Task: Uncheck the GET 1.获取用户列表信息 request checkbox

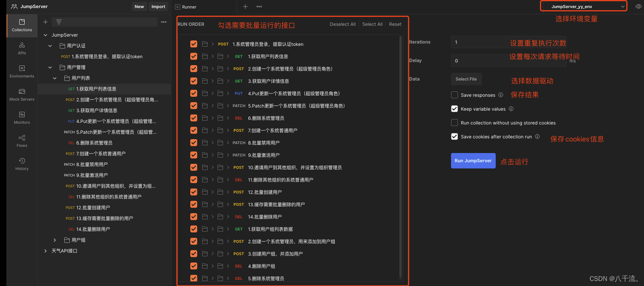Action: pyautogui.click(x=194, y=56)
